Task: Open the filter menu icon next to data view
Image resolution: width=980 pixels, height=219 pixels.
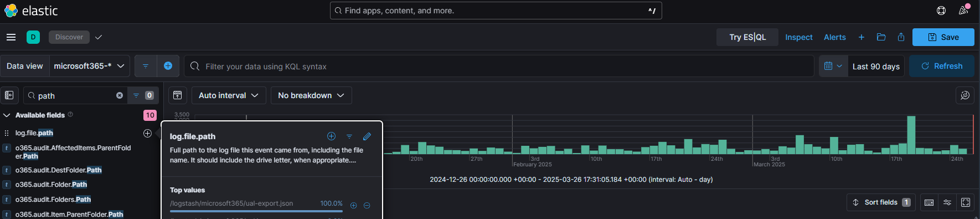Action: pyautogui.click(x=146, y=66)
